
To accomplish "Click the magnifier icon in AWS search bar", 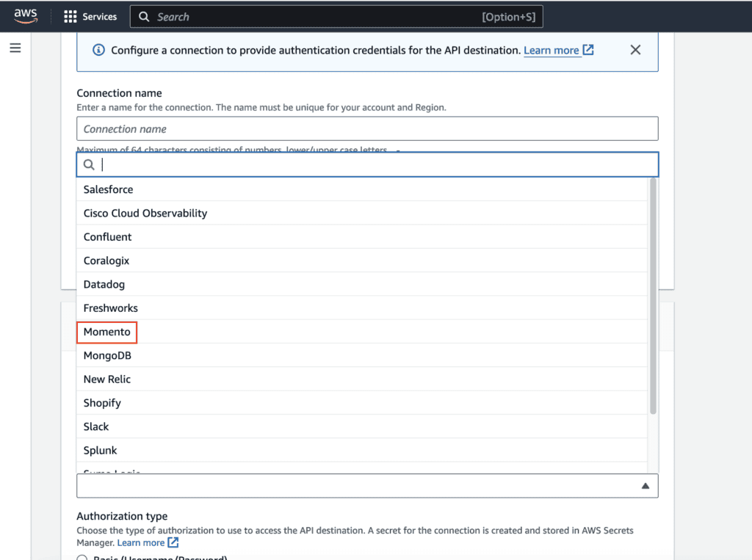I will (x=144, y=17).
